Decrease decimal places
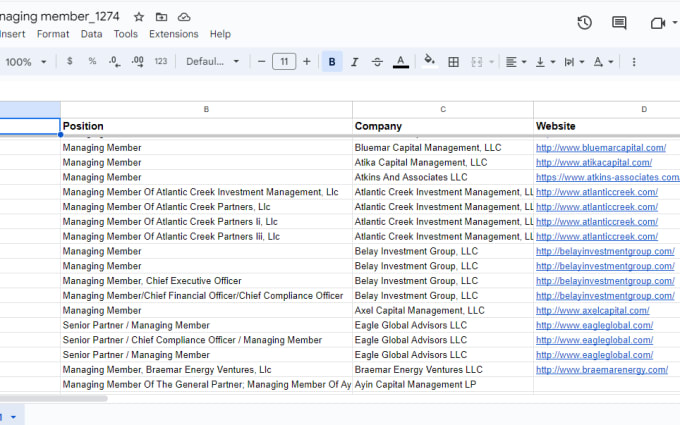The height and width of the screenshot is (425, 680). (x=114, y=62)
